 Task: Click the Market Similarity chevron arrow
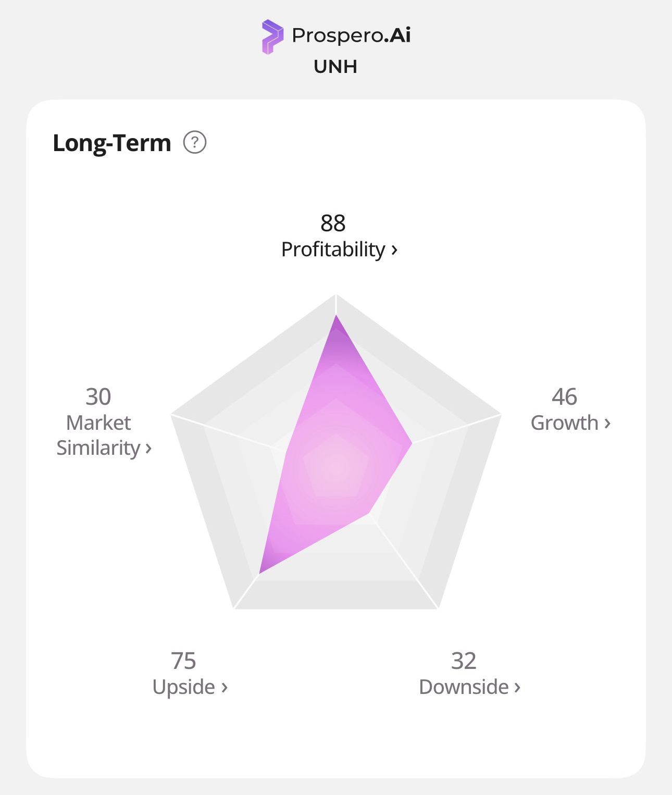point(148,449)
